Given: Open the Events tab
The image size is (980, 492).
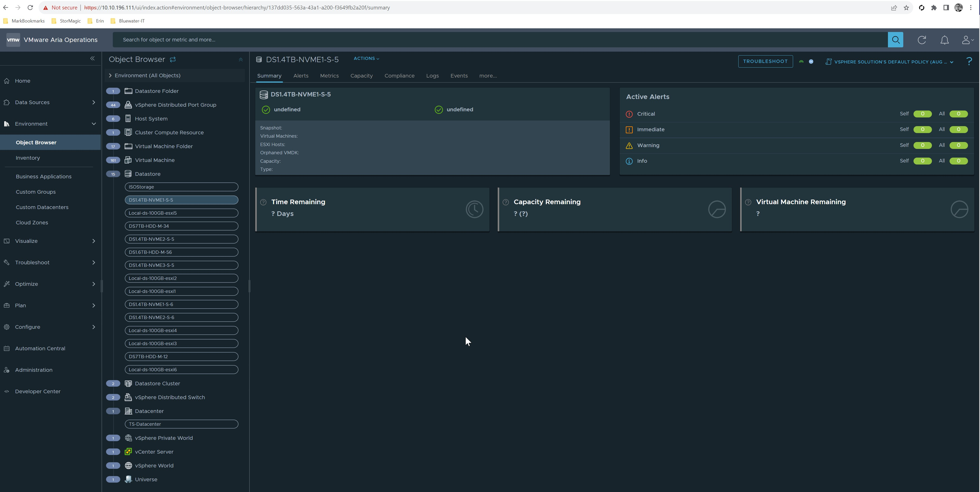Looking at the screenshot, I should [x=459, y=76].
